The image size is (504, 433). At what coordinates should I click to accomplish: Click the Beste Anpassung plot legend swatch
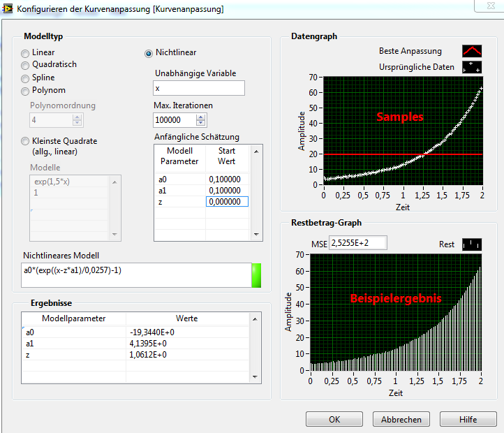pyautogui.click(x=472, y=51)
